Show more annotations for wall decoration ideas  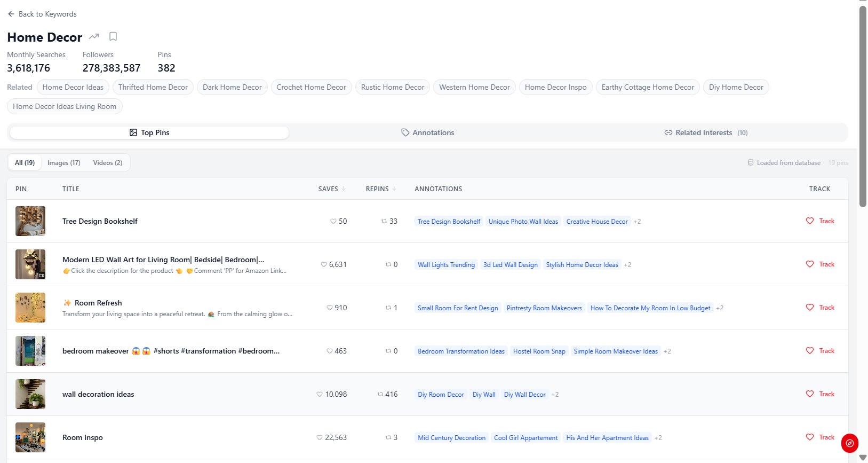point(555,395)
